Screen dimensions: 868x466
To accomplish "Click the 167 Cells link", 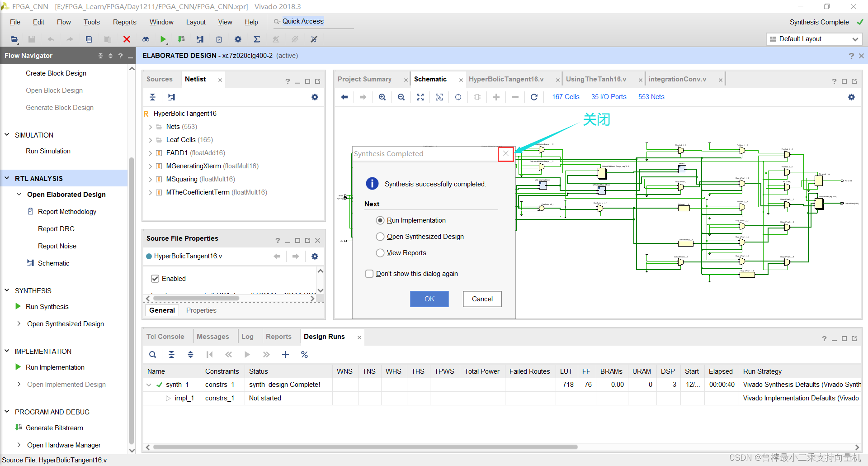I will (x=565, y=97).
